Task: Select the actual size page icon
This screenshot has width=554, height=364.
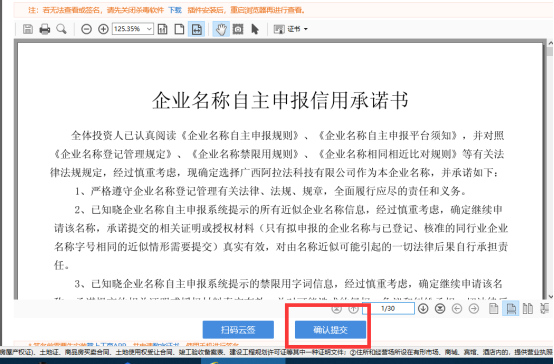Action: (x=163, y=29)
